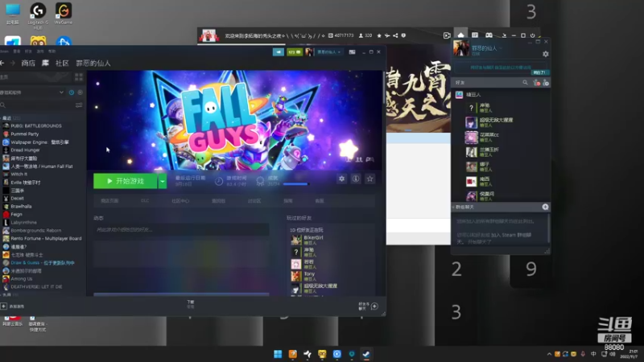The width and height of the screenshot is (644, 362).
Task: Open Fall Guys game settings gear
Action: (x=341, y=179)
